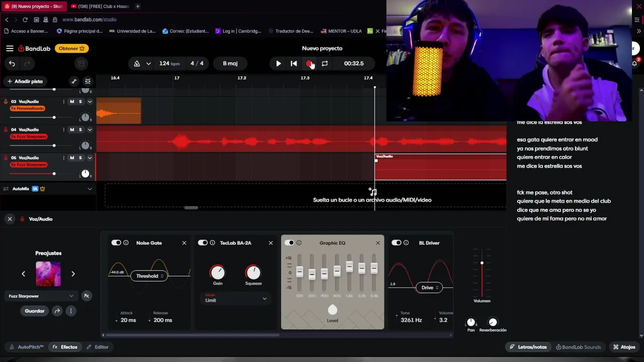Mute track 03 Voz/Audio

(x=72, y=102)
